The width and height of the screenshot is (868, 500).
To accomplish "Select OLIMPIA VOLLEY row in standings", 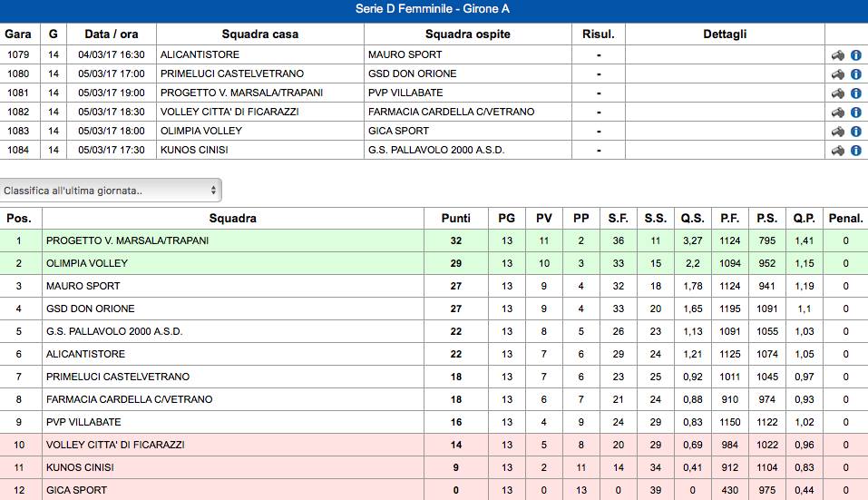I will click(434, 263).
